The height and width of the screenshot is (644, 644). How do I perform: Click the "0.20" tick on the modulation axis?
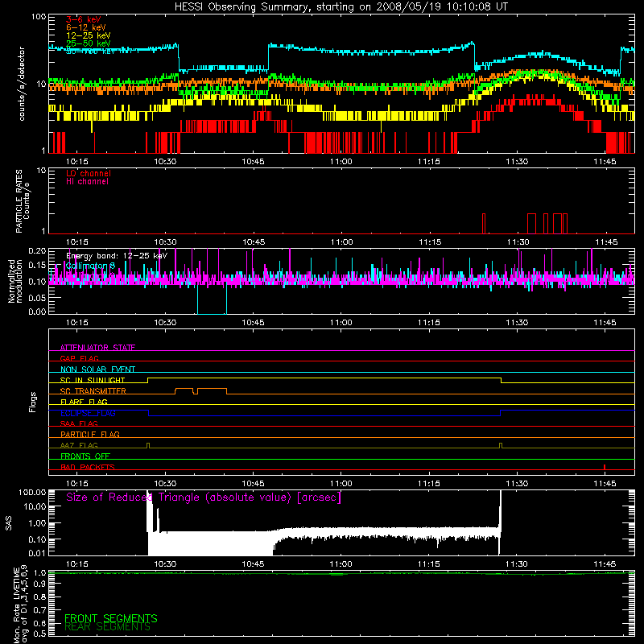pos(37,250)
